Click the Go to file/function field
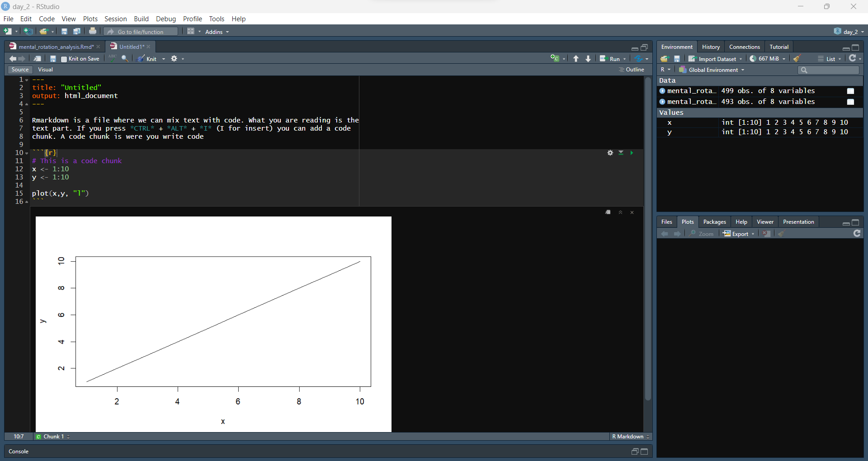This screenshot has height=461, width=868. pos(142,32)
